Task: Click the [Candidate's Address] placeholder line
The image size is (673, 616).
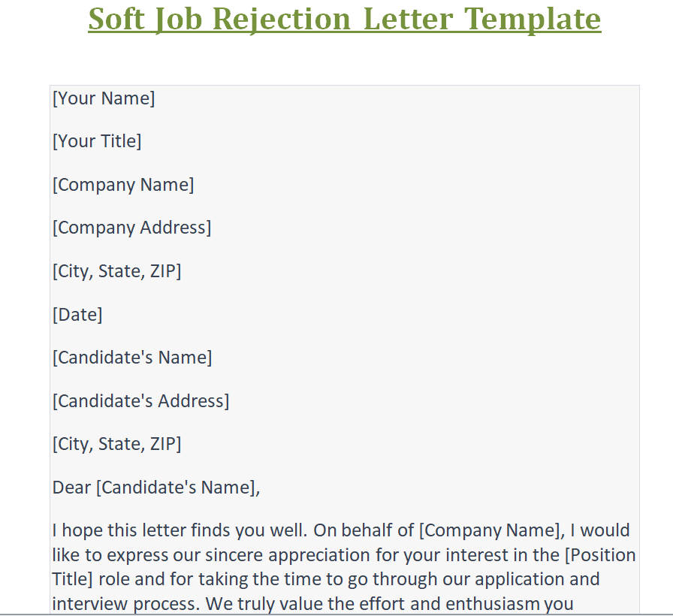Action: (x=140, y=401)
